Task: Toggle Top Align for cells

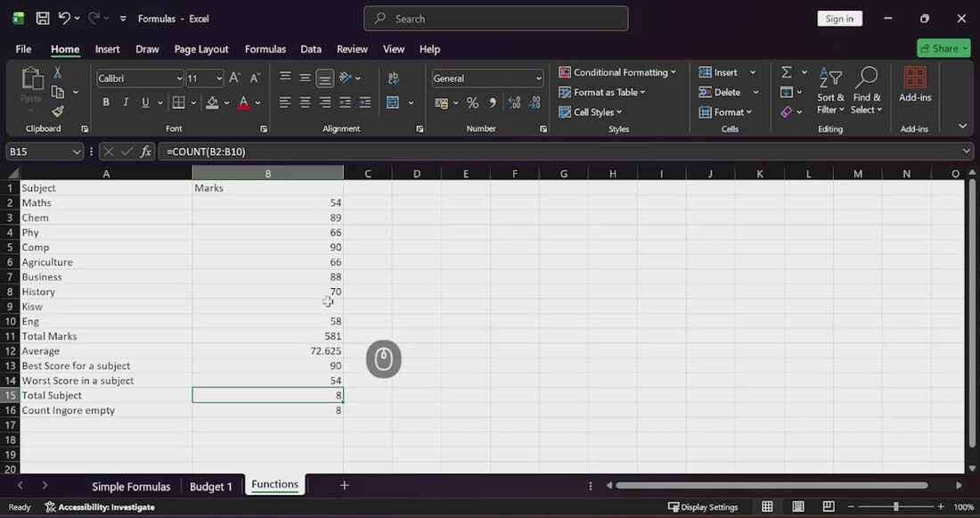Action: coord(285,78)
